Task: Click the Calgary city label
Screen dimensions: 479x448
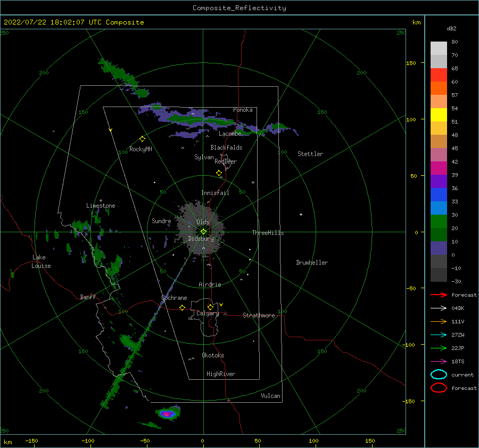Action: click(208, 313)
